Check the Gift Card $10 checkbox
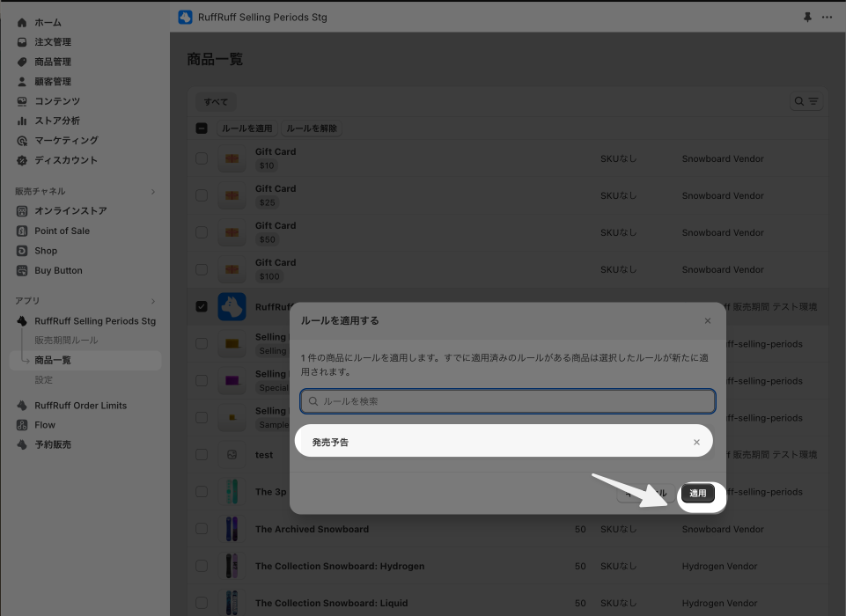This screenshot has width=846, height=616. point(202,158)
